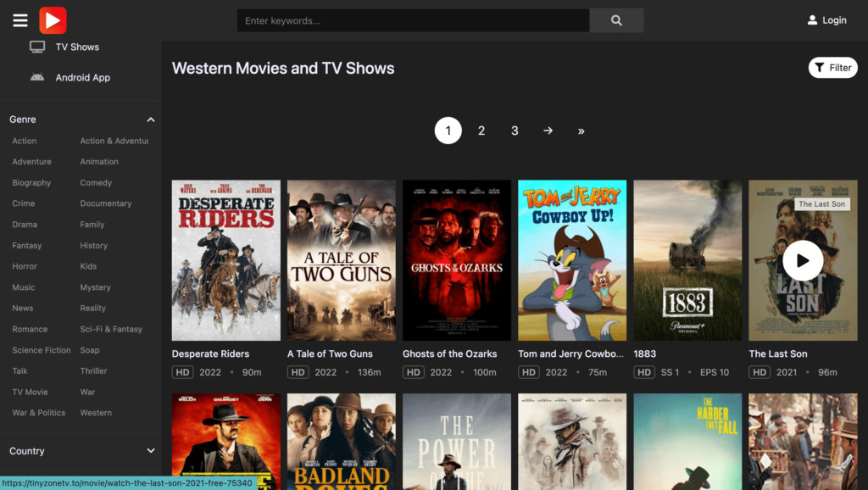The width and height of the screenshot is (868, 490).
Task: Click the search magnifier button
Action: pos(616,20)
